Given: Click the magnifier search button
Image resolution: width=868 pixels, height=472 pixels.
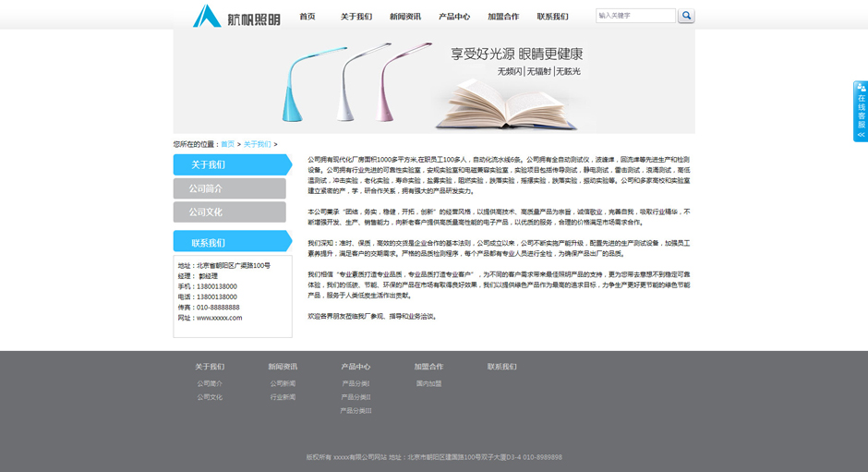Looking at the screenshot, I should (686, 16).
